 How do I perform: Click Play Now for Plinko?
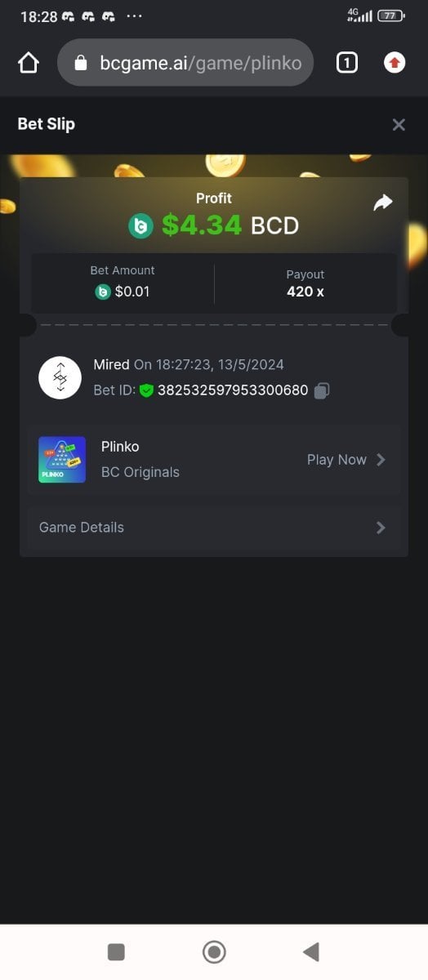[337, 460]
